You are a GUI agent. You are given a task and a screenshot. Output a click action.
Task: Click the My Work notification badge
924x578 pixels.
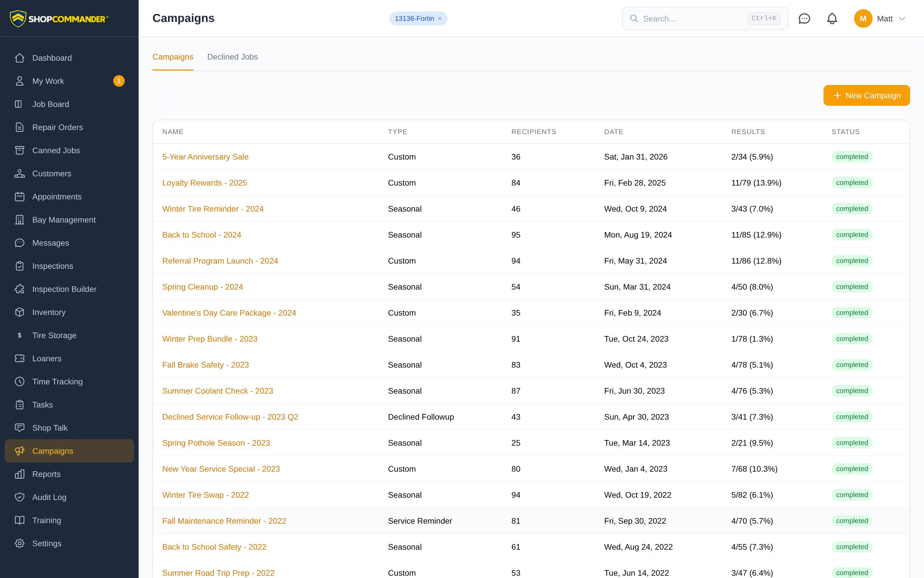coord(119,81)
